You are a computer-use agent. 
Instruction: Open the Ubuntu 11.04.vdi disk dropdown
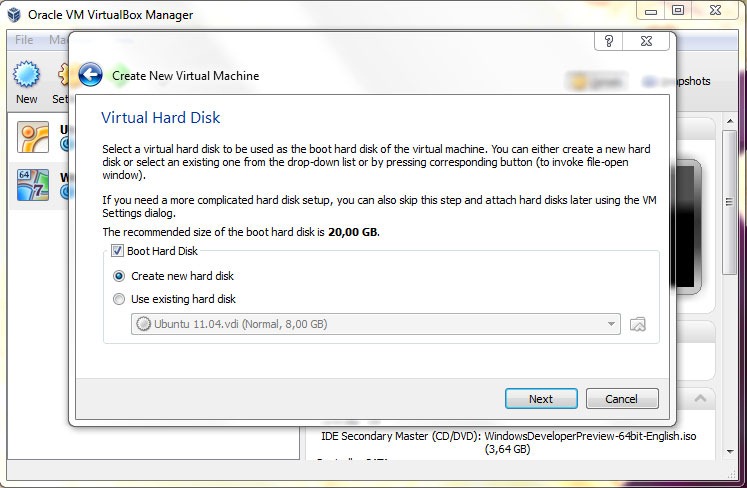point(375,324)
